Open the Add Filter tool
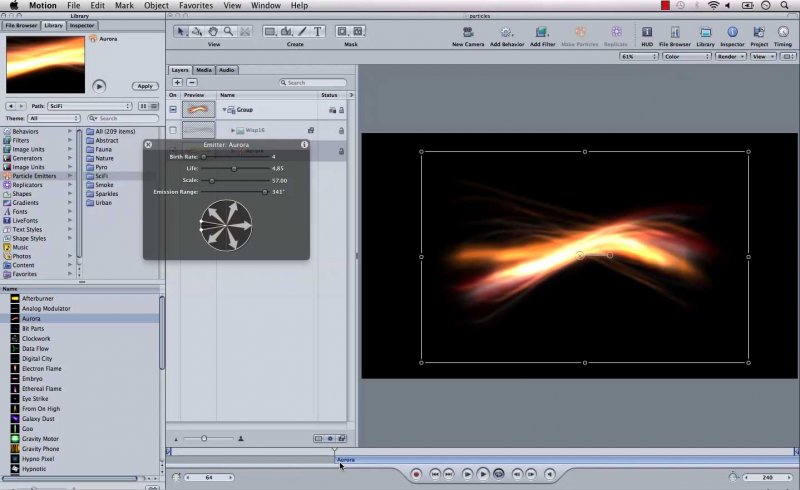The width and height of the screenshot is (800, 490). coord(543,32)
